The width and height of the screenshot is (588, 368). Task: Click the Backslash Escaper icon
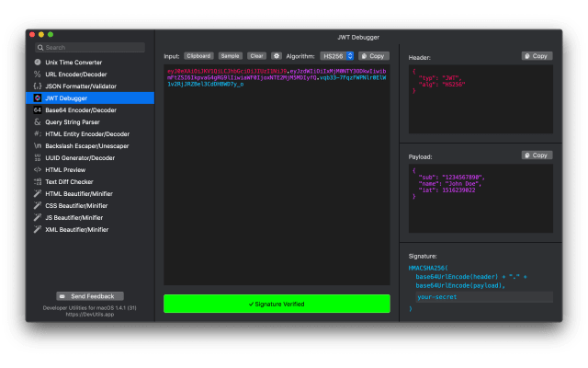click(38, 146)
